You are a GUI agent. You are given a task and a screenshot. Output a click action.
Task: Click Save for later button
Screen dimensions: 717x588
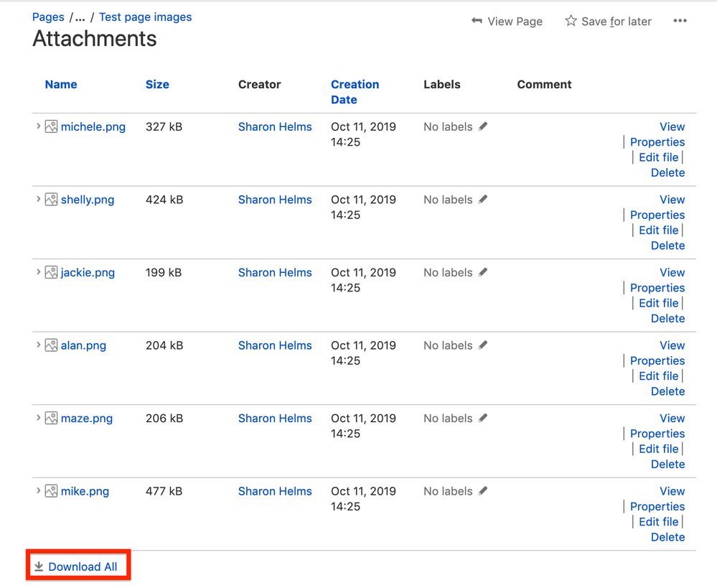click(x=608, y=21)
